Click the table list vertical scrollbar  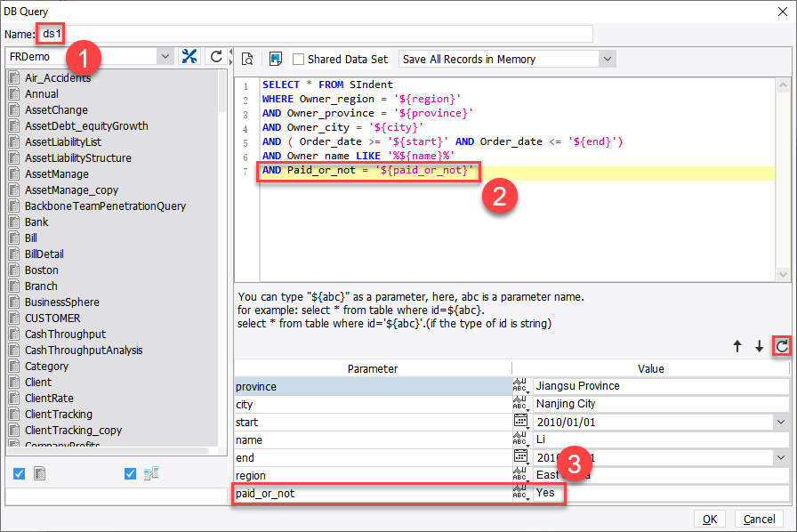[x=222, y=92]
